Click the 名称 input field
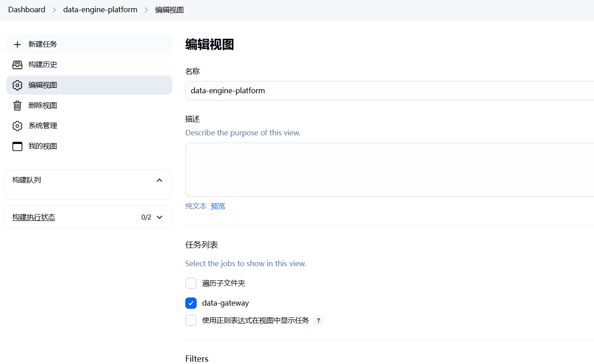The width and height of the screenshot is (594, 364). coord(390,91)
